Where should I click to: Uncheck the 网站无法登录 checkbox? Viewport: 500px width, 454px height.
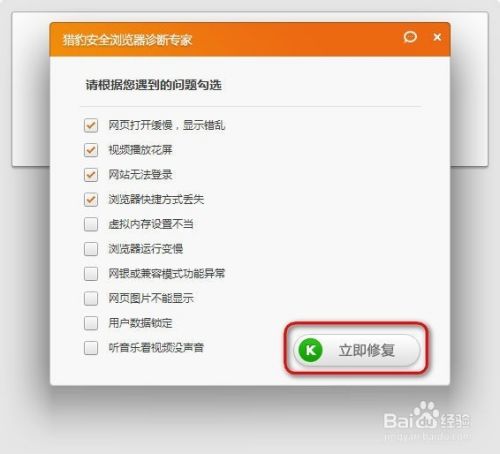(x=91, y=175)
